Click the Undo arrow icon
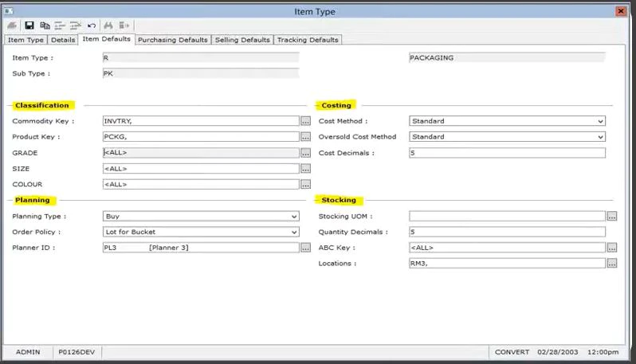This screenshot has height=364, width=636. point(92,25)
